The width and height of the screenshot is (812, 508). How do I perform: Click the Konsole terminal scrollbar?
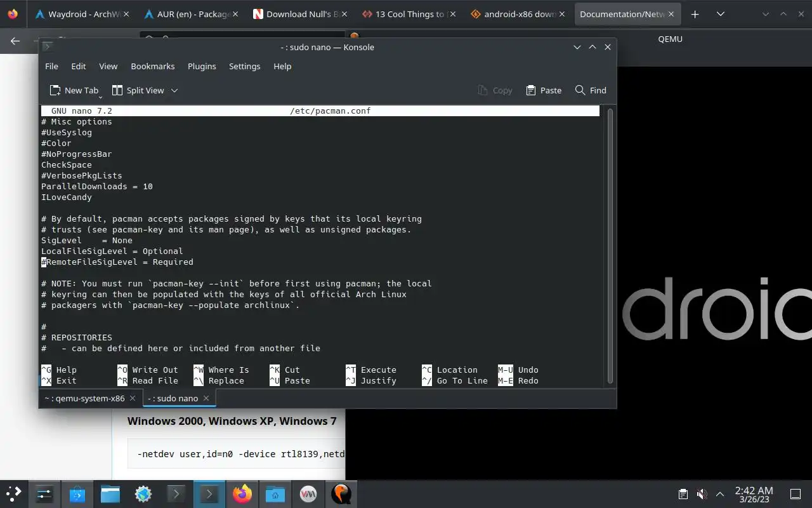pyautogui.click(x=610, y=245)
